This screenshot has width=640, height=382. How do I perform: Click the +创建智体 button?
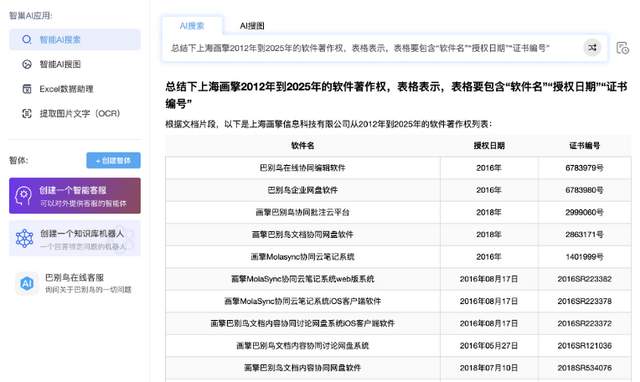click(x=113, y=160)
